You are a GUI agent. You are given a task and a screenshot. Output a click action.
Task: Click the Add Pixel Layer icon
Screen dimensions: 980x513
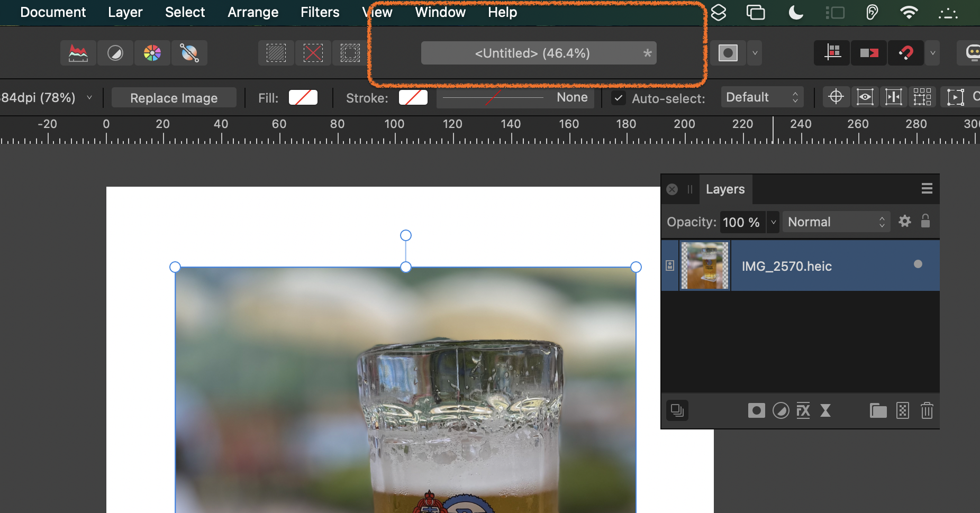tap(903, 410)
